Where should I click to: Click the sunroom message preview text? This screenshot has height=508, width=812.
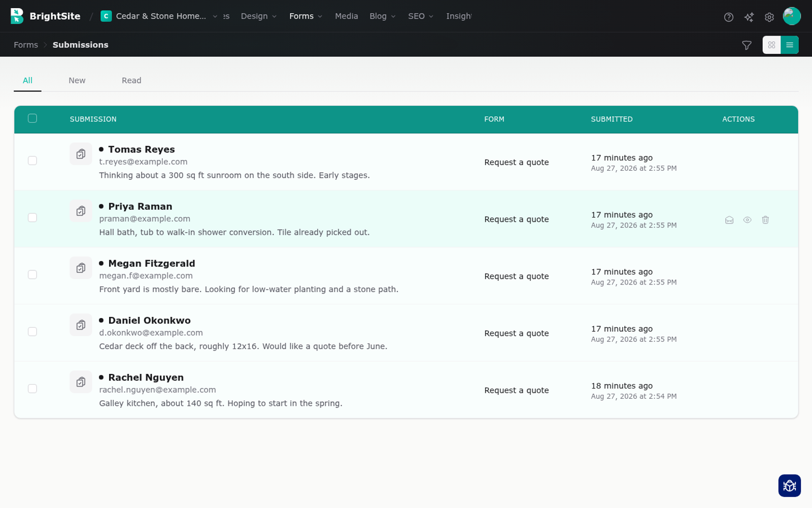pos(234,175)
